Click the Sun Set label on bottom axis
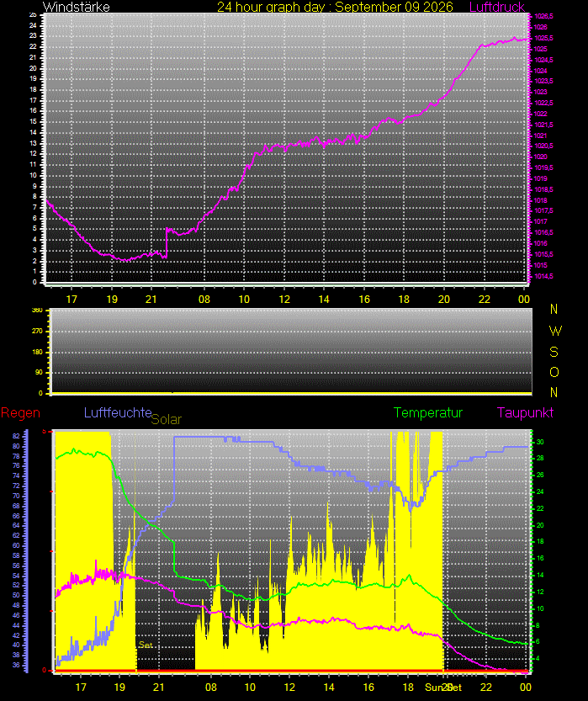Viewport: 588px width, 701px height. point(443,688)
